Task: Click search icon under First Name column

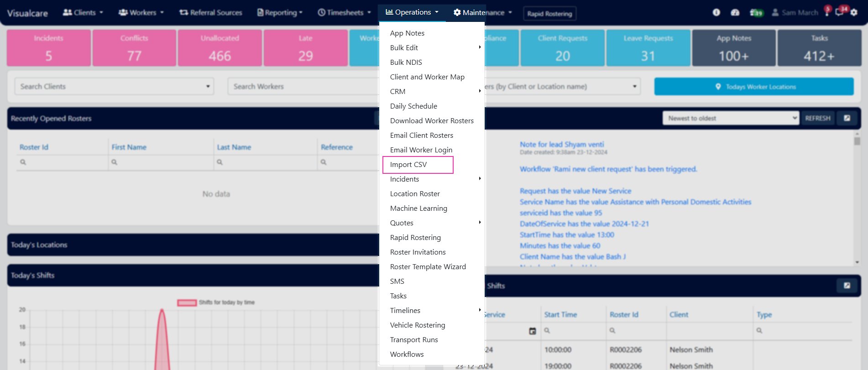Action: click(115, 162)
